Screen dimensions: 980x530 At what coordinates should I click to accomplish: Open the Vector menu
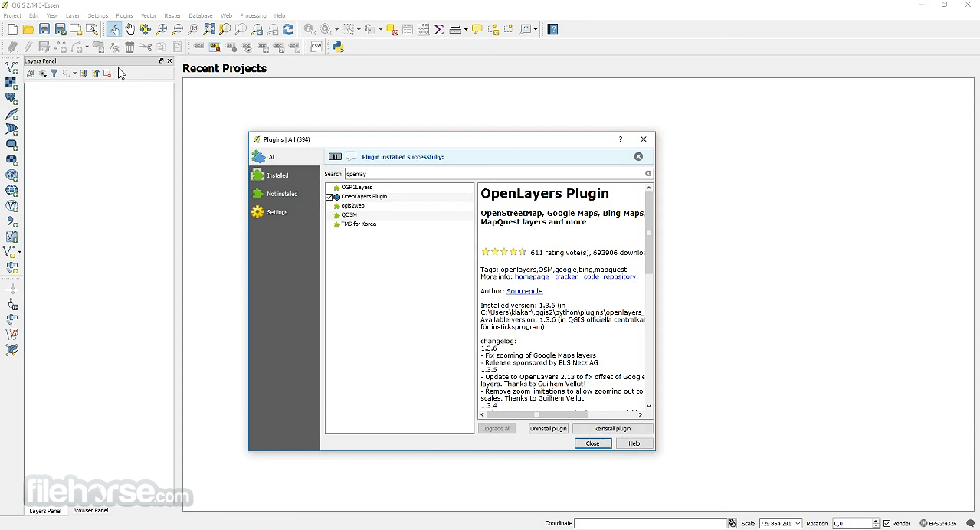[149, 15]
